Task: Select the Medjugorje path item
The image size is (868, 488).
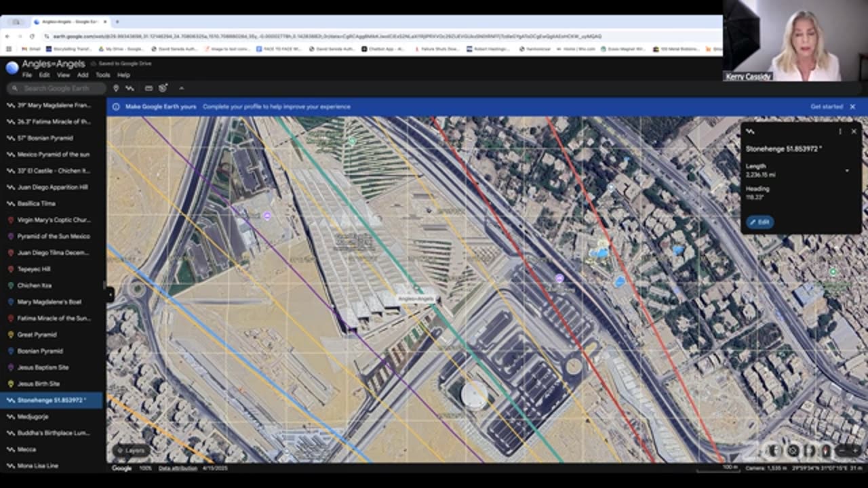Action: tap(52, 416)
